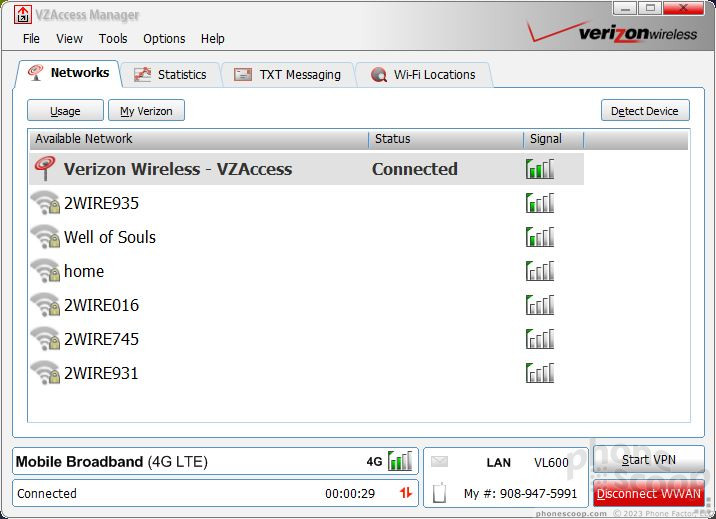Click the locked Wi-Fi icon beside 2WIRE745

pyautogui.click(x=45, y=339)
